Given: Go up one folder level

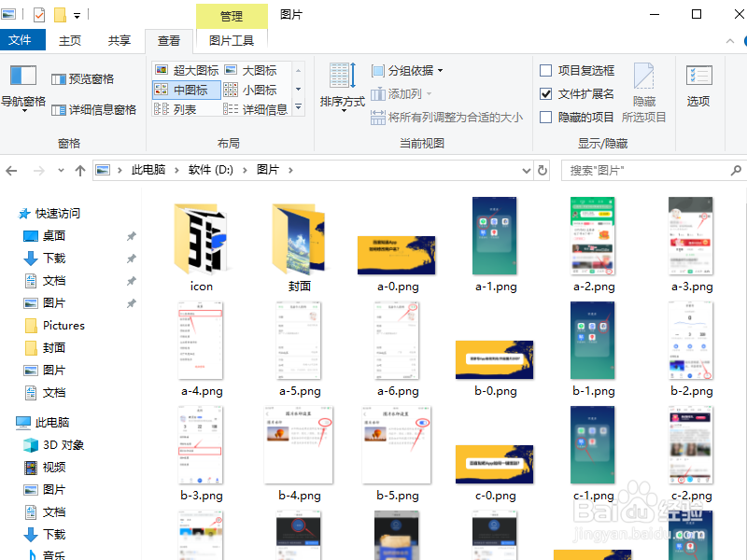Looking at the screenshot, I should tap(80, 171).
